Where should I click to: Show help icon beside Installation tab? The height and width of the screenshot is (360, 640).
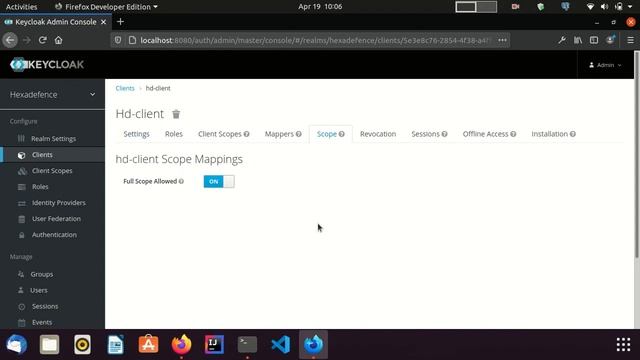point(573,134)
